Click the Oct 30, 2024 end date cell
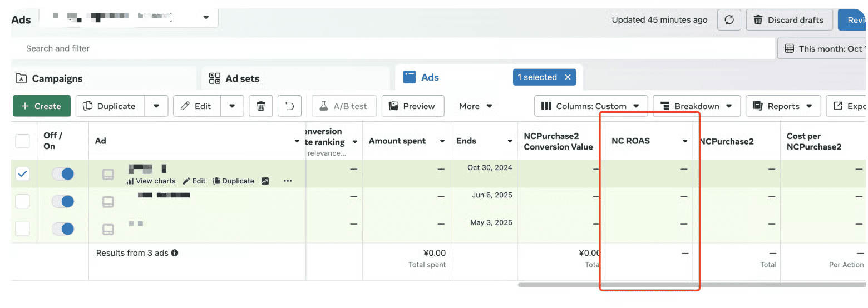868x308 pixels. point(490,167)
